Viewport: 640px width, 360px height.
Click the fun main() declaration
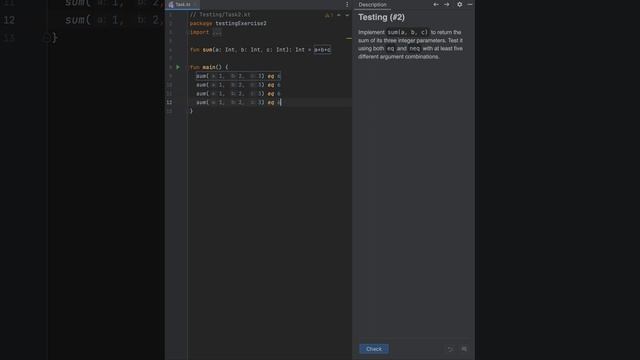click(x=209, y=67)
